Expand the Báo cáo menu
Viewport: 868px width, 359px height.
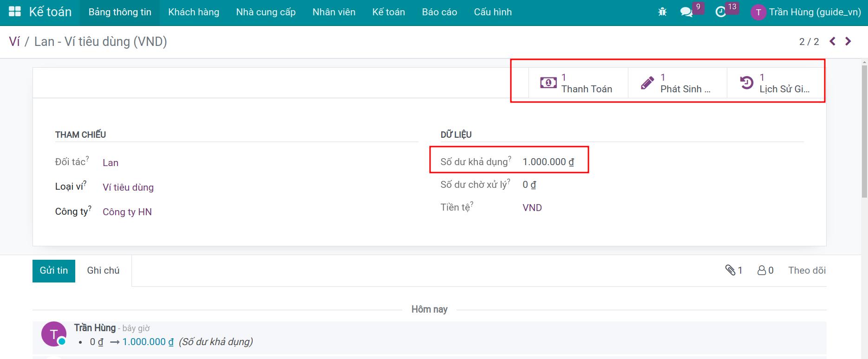pyautogui.click(x=439, y=12)
